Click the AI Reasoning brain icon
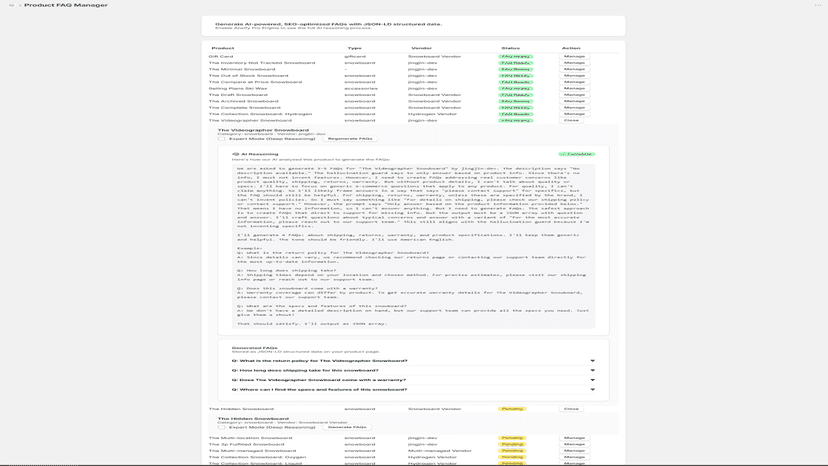Viewport: 828px width, 466px height. coord(236,154)
